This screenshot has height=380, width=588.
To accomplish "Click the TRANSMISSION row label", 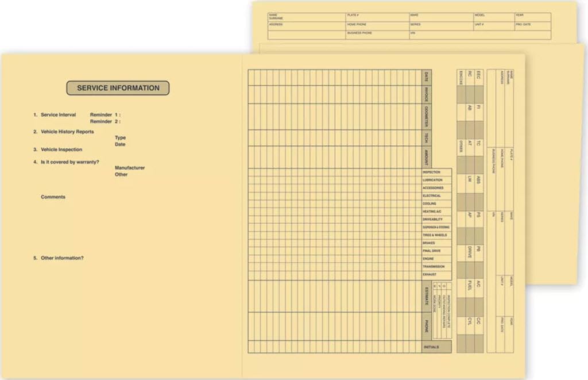I will (436, 267).
